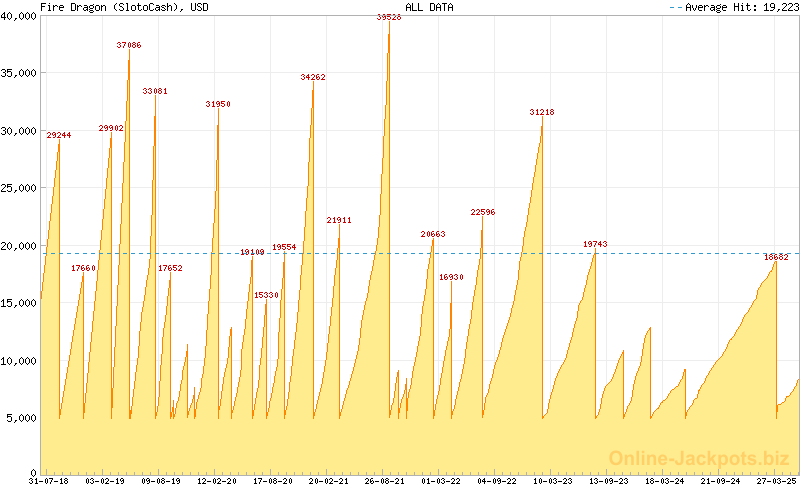Viewport: 800px width, 490px height.
Task: Click the 19743 peak label
Action: tap(595, 244)
